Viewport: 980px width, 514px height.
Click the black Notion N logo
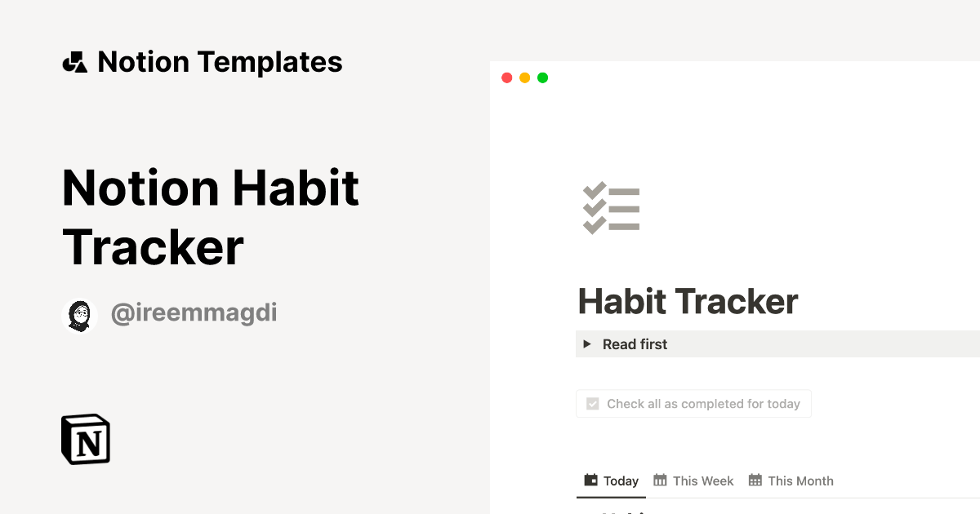85,438
